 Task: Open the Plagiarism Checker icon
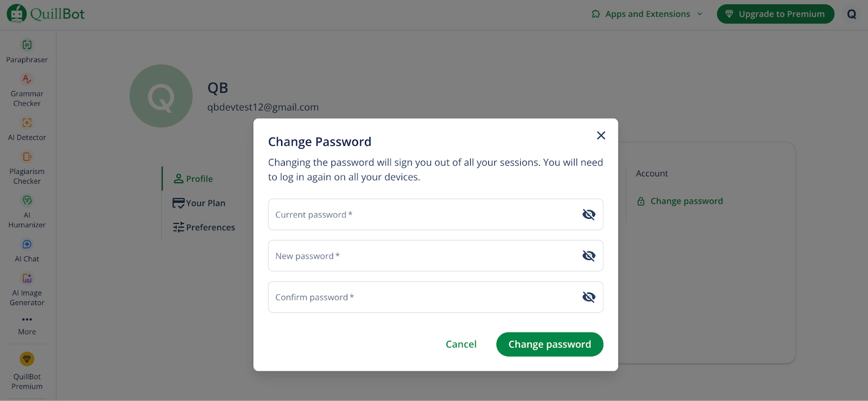pyautogui.click(x=27, y=157)
